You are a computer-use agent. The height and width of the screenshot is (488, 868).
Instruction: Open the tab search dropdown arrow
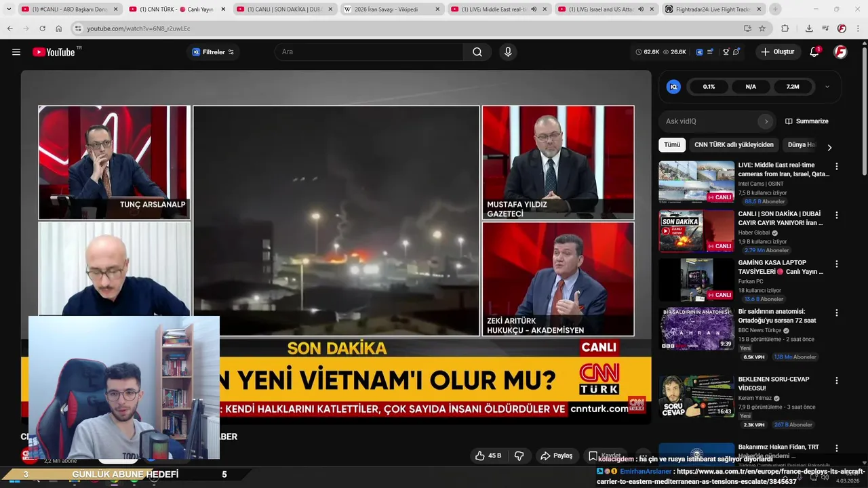click(x=8, y=9)
